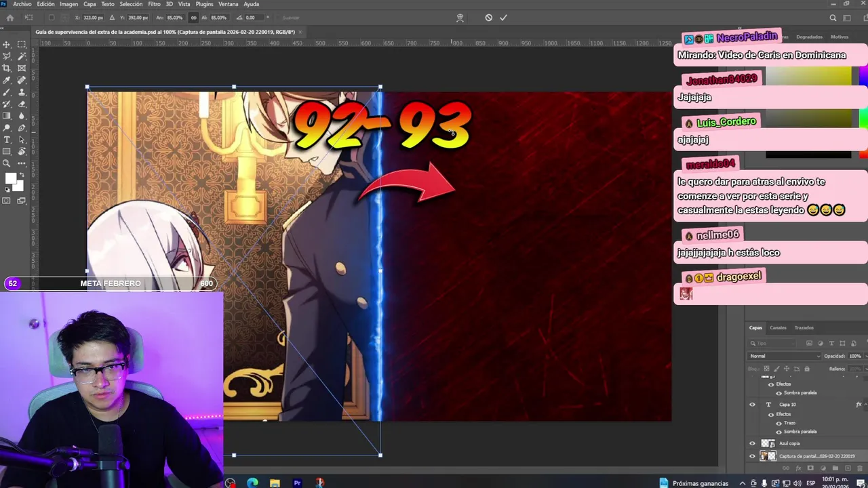Select the Eyedropper tool
The width and height of the screenshot is (868, 488).
6,80
